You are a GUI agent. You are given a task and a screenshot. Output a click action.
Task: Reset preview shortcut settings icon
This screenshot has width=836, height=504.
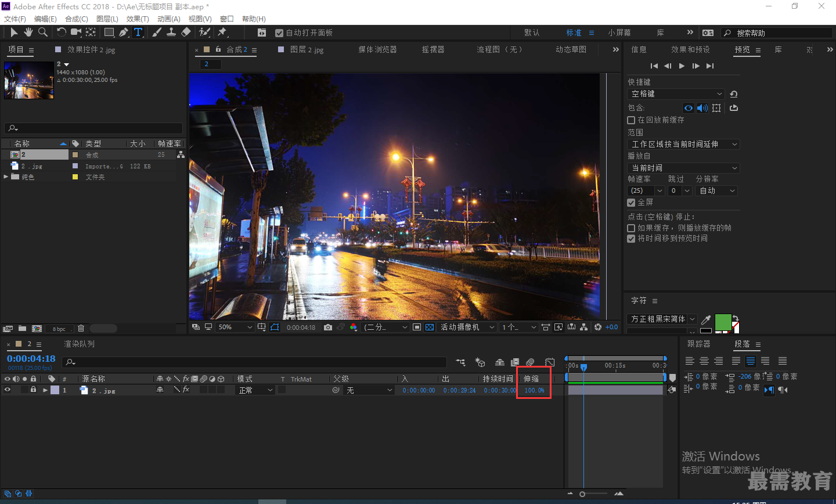pyautogui.click(x=734, y=94)
